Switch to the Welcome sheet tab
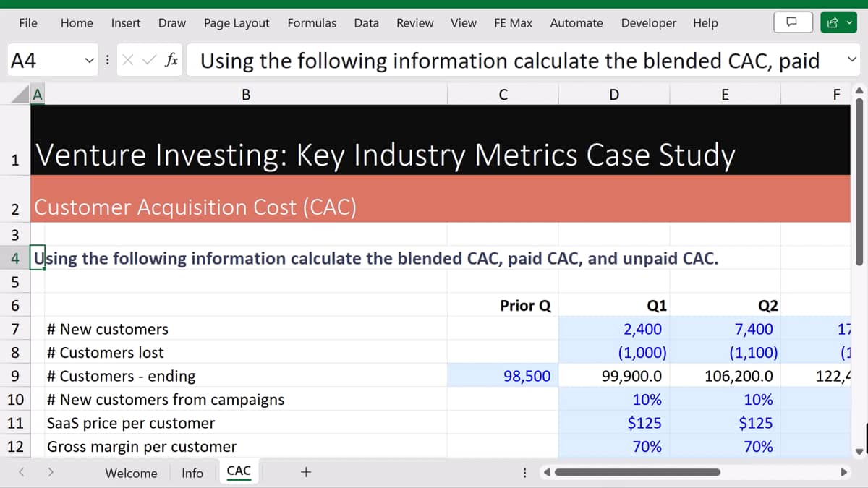This screenshot has height=488, width=868. point(131,473)
